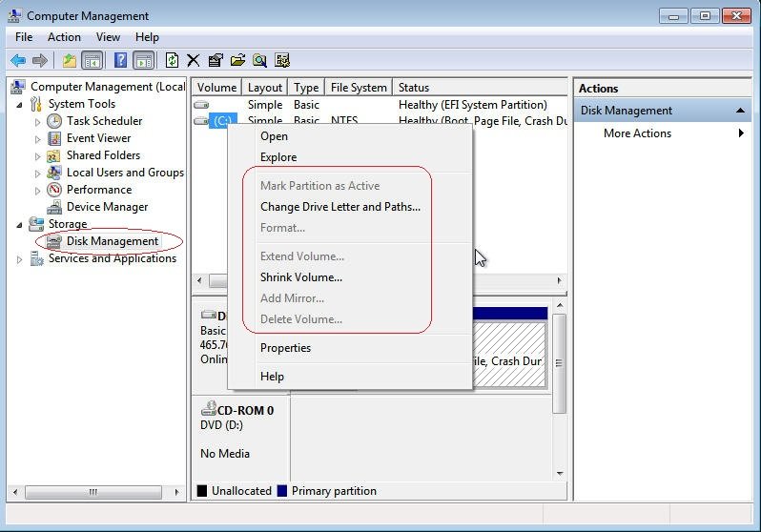The image size is (761, 532).
Task: Sort by the Layout column header
Action: point(264,88)
